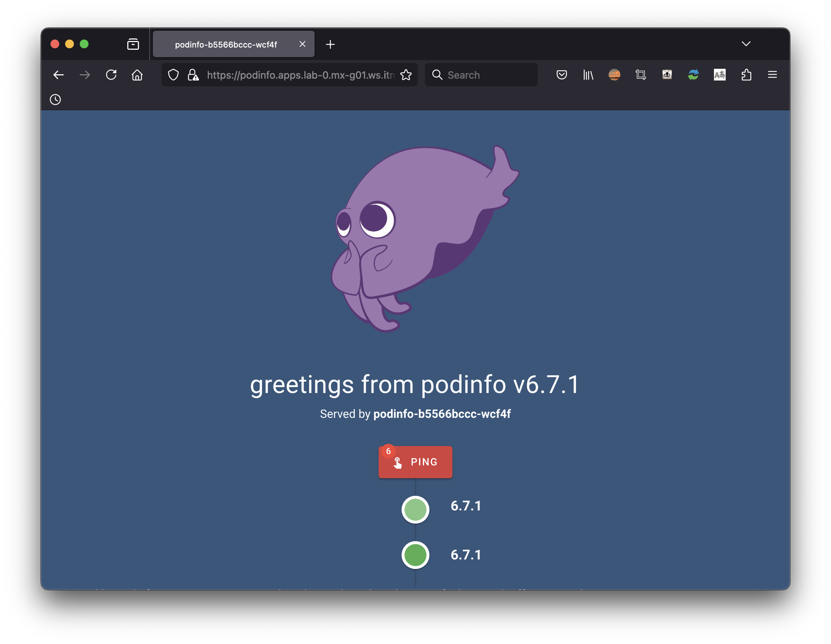The image size is (831, 644).
Task: Click the first 6.7.1 version label
Action: (x=466, y=506)
